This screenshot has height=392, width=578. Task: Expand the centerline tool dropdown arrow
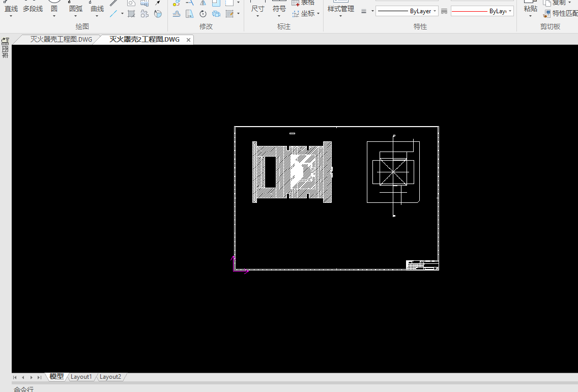coord(122,14)
